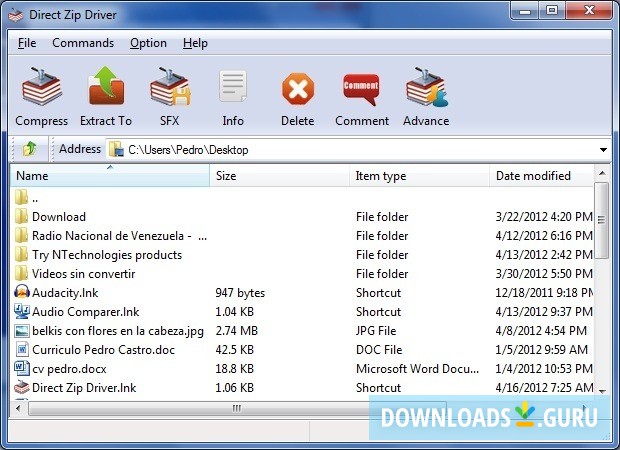The width and height of the screenshot is (620, 450).
Task: Minimize the Direct Zip Driver window
Action: pos(525,11)
